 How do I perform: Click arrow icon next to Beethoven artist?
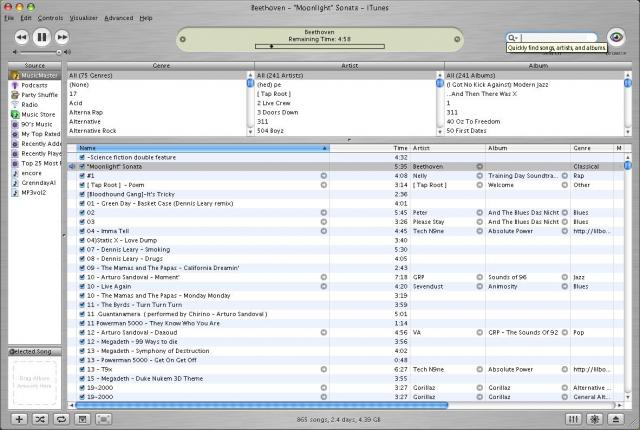[480, 166]
